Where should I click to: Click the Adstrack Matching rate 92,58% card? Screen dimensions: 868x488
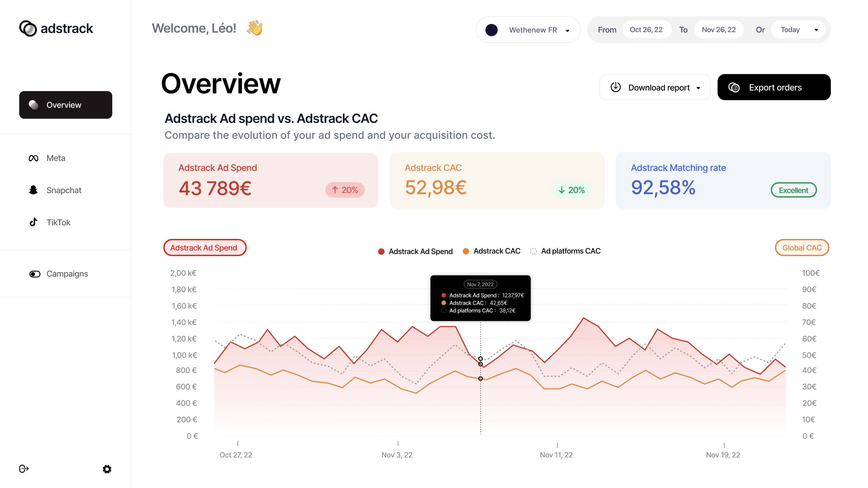pos(723,181)
